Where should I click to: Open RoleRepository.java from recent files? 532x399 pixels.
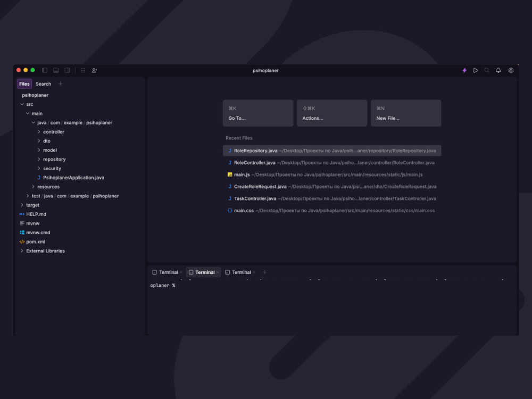pyautogui.click(x=332, y=151)
